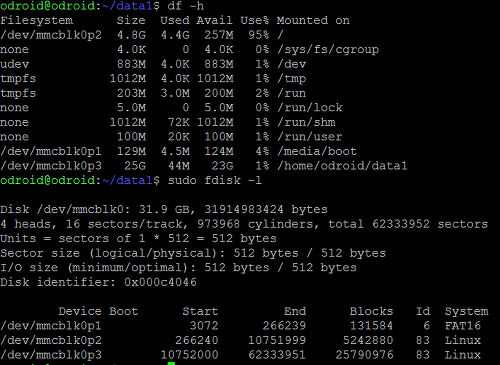Screen dimensions: 500x365
Task: Click the '25G' size value
Action: (135, 166)
